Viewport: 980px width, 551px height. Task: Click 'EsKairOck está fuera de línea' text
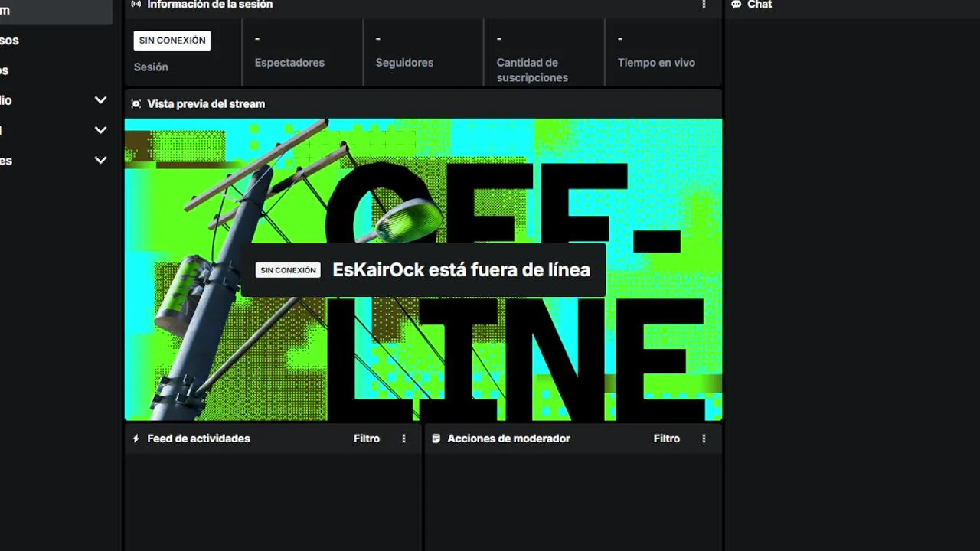click(x=462, y=270)
